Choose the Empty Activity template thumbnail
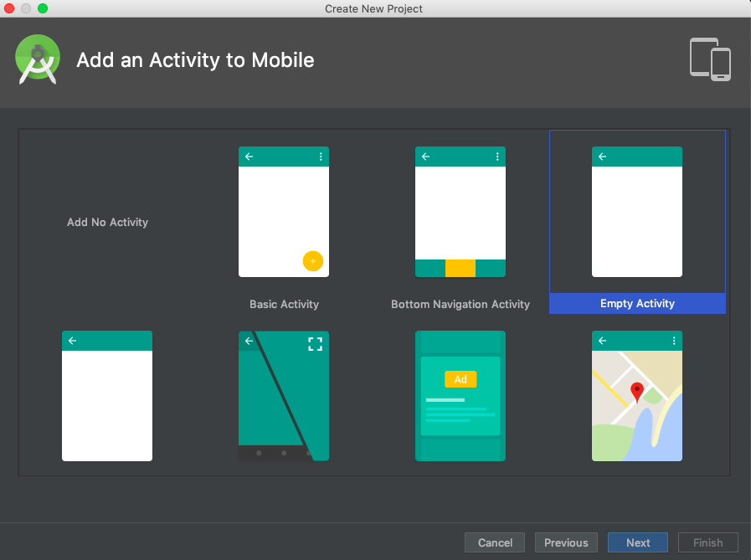The width and height of the screenshot is (751, 560). [637, 212]
